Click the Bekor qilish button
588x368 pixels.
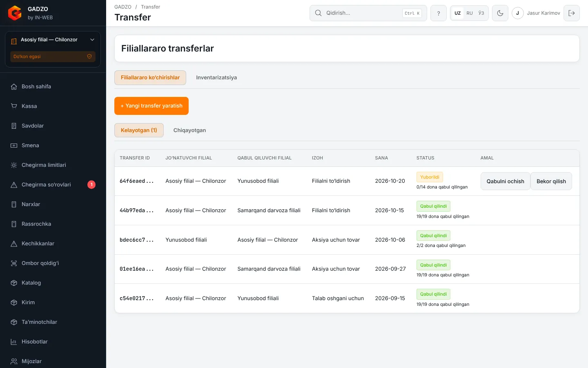click(551, 181)
